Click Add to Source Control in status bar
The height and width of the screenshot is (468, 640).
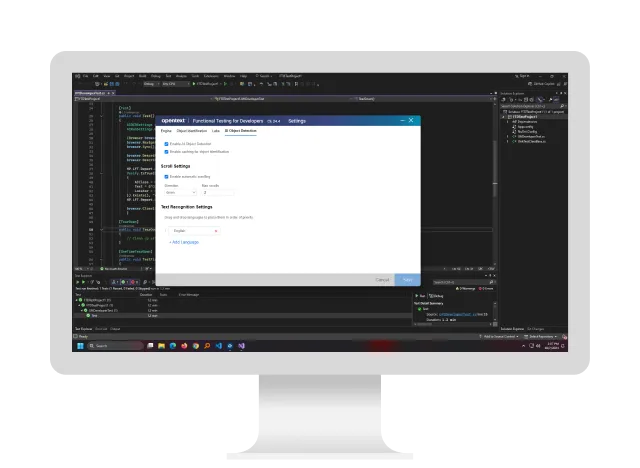coord(499,337)
